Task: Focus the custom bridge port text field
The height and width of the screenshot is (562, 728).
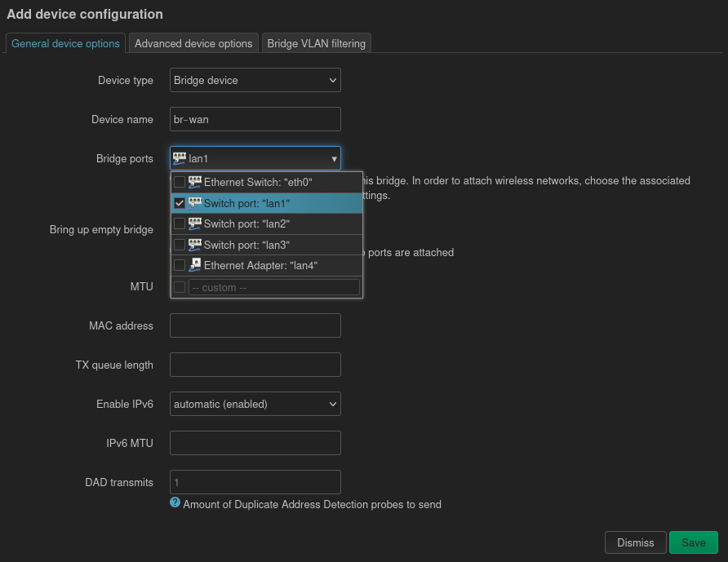Action: (x=273, y=287)
